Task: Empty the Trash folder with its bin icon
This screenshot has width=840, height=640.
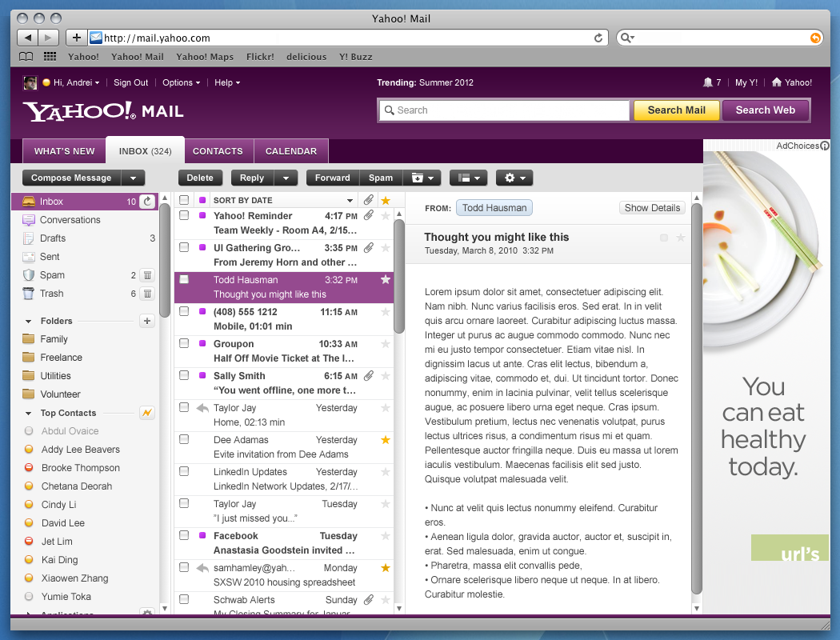Action: coord(147,294)
